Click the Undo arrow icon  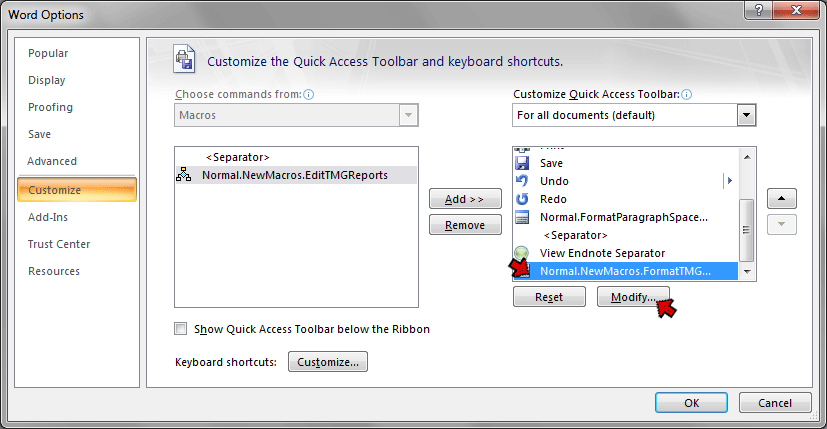point(522,181)
